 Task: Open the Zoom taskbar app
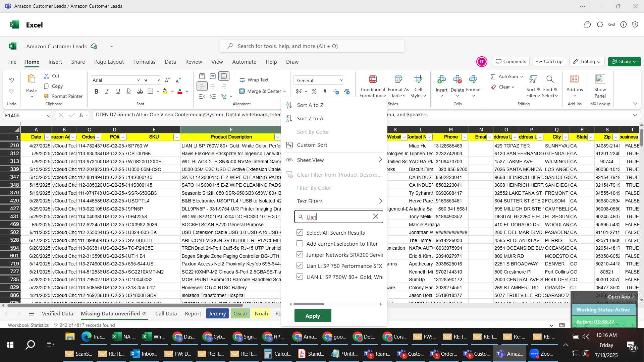[x=542, y=354]
